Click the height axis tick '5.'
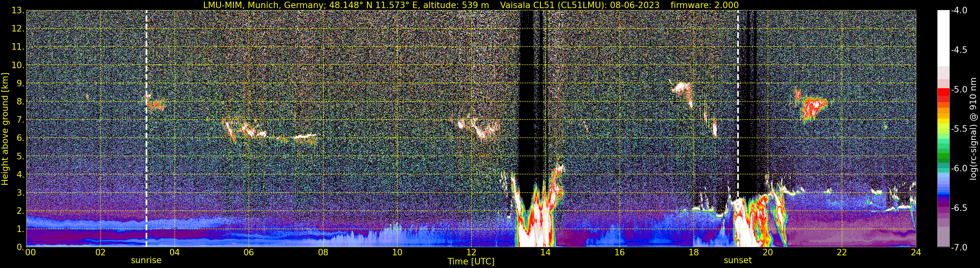 (x=20, y=156)
